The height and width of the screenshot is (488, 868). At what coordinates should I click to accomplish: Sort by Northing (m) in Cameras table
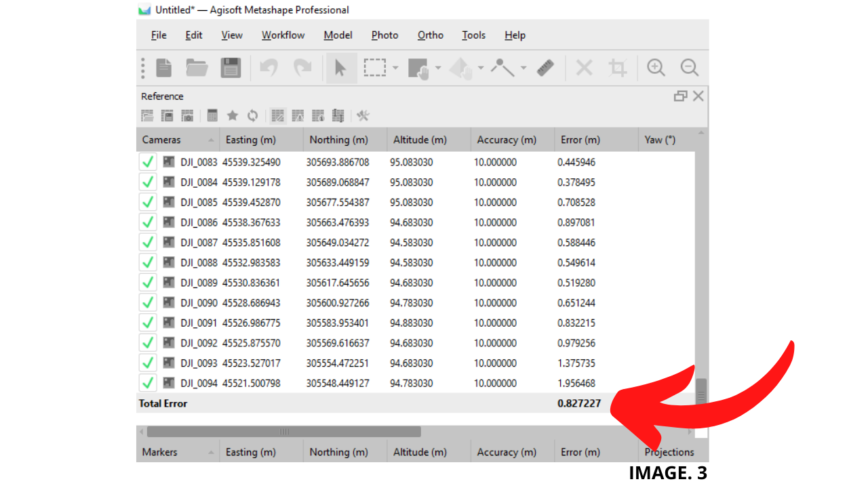pyautogui.click(x=345, y=140)
